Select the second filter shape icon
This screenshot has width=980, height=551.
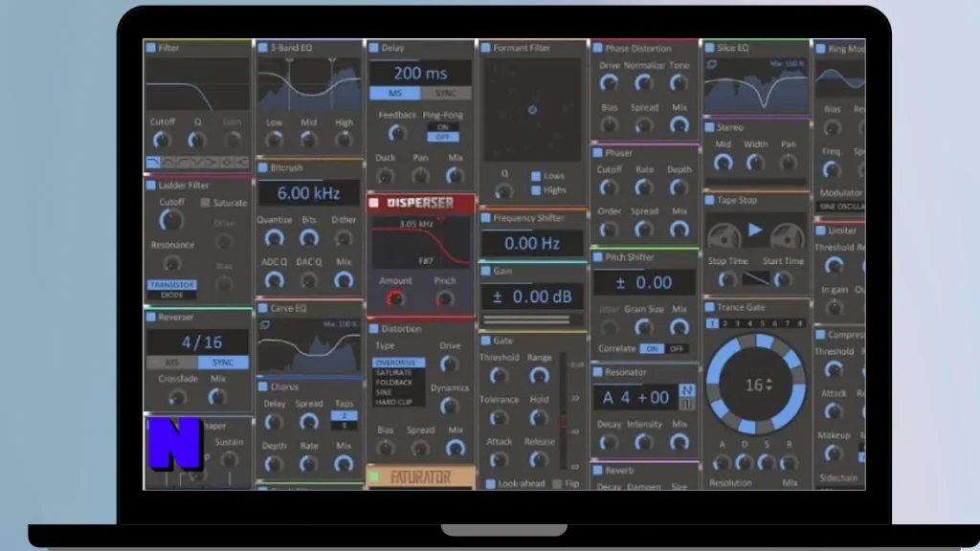[x=168, y=163]
